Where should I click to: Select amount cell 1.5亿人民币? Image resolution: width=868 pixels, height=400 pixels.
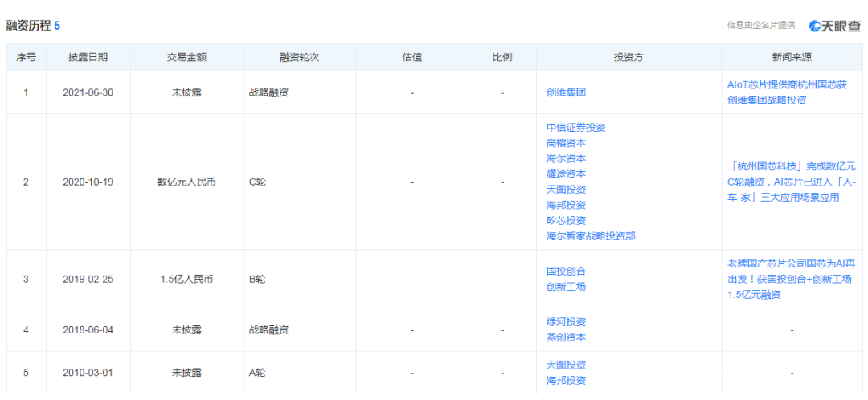tap(186, 280)
